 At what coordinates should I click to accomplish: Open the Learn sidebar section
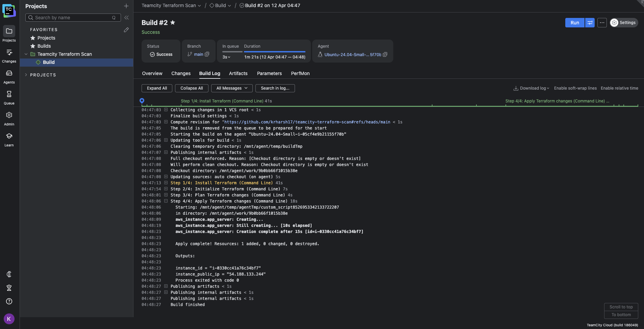tap(9, 139)
